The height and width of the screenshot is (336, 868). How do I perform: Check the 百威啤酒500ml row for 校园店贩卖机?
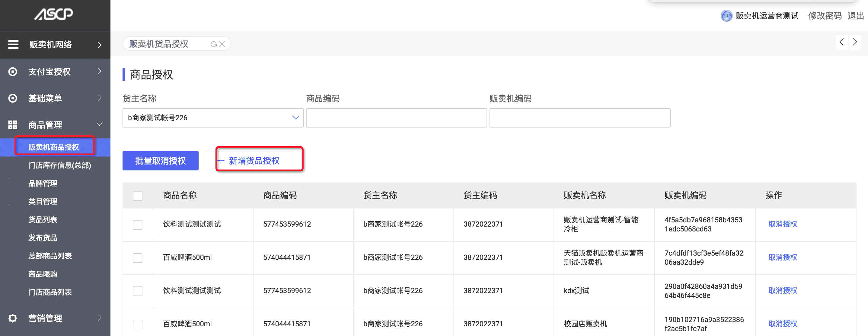[x=138, y=325]
